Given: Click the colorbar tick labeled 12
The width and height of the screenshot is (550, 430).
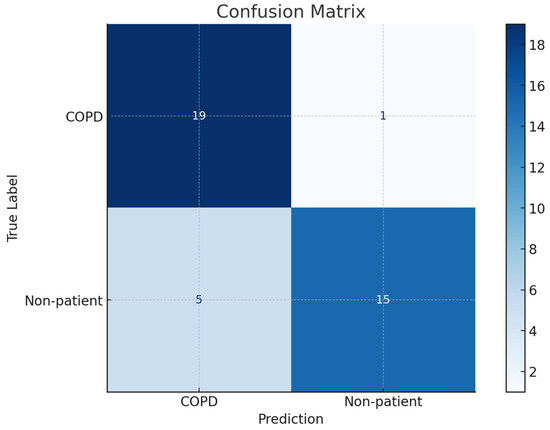Looking at the screenshot, I should [537, 168].
